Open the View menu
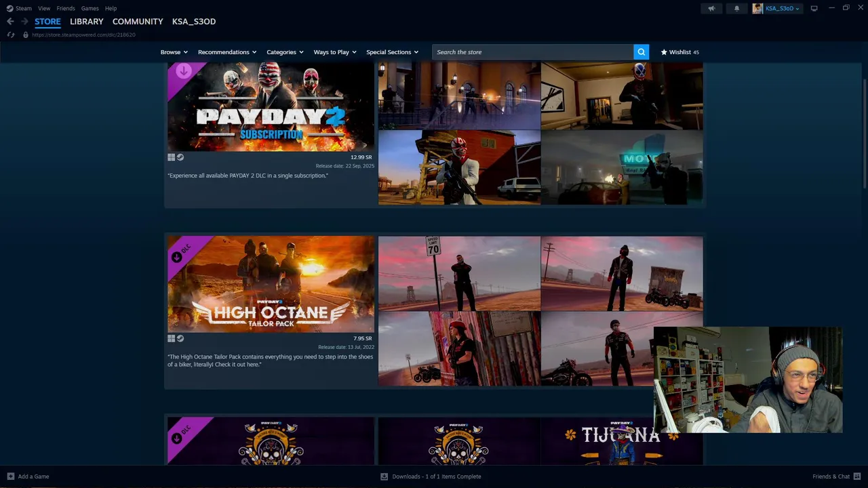Image resolution: width=868 pixels, height=488 pixels. 44,8
